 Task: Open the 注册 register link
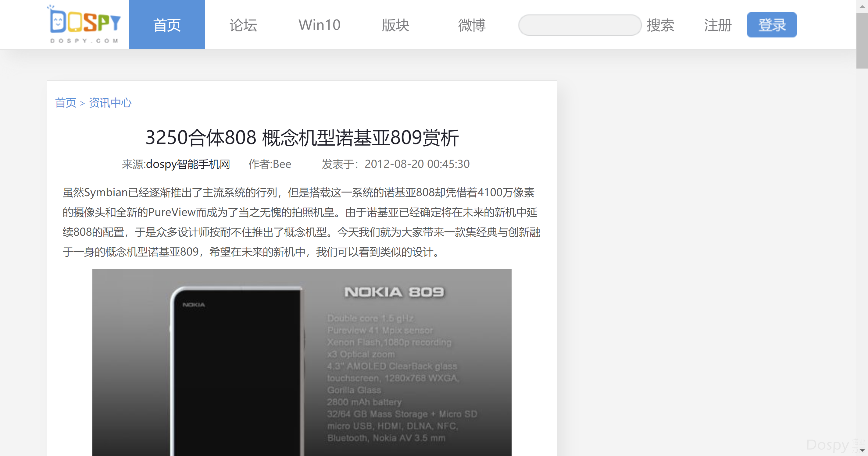(717, 25)
